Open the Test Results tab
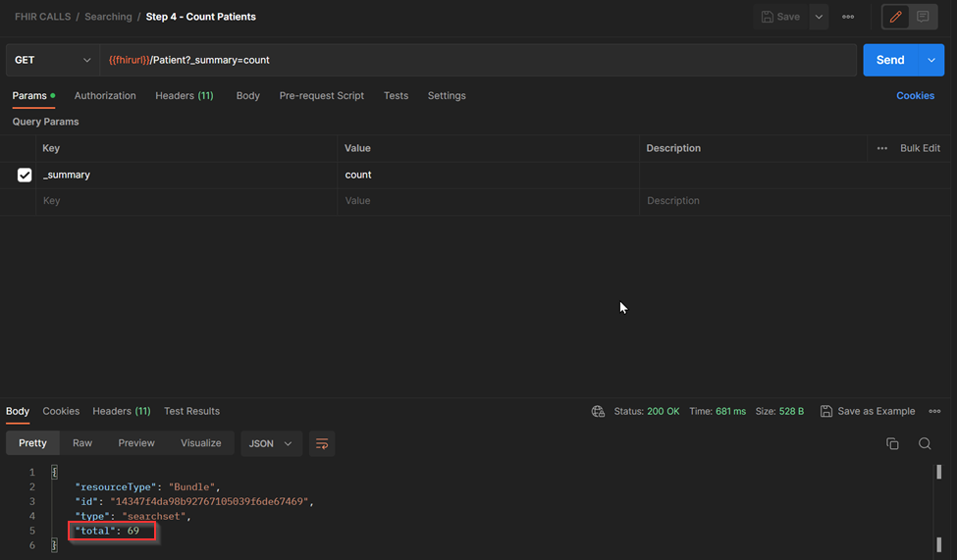Image resolution: width=957 pixels, height=560 pixels. 191,411
